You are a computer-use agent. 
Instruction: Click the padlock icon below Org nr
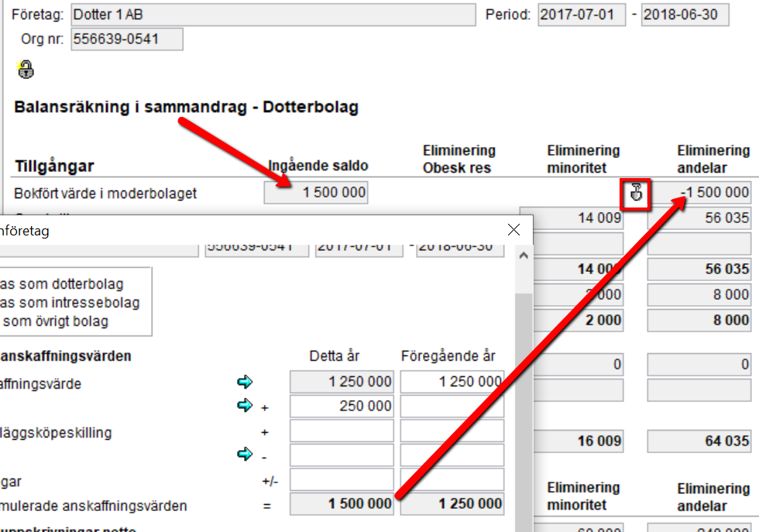25,69
